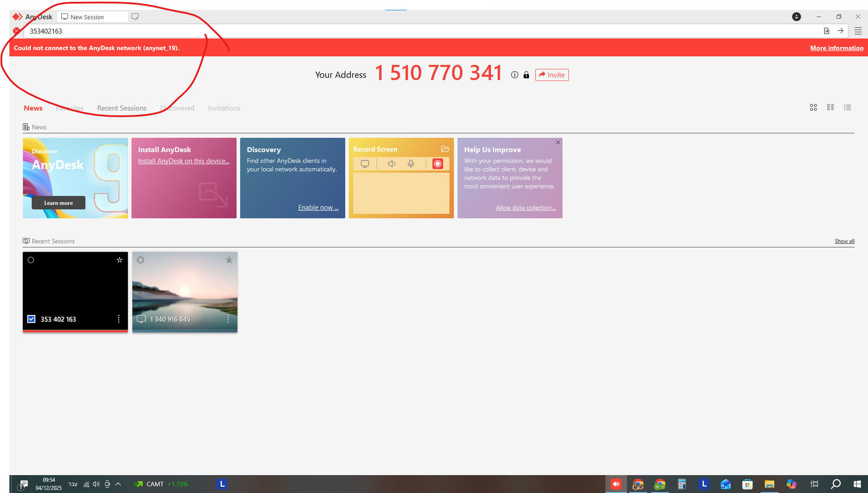Open the Recent Sessions tab
The height and width of the screenshot is (493, 868).
click(x=122, y=108)
